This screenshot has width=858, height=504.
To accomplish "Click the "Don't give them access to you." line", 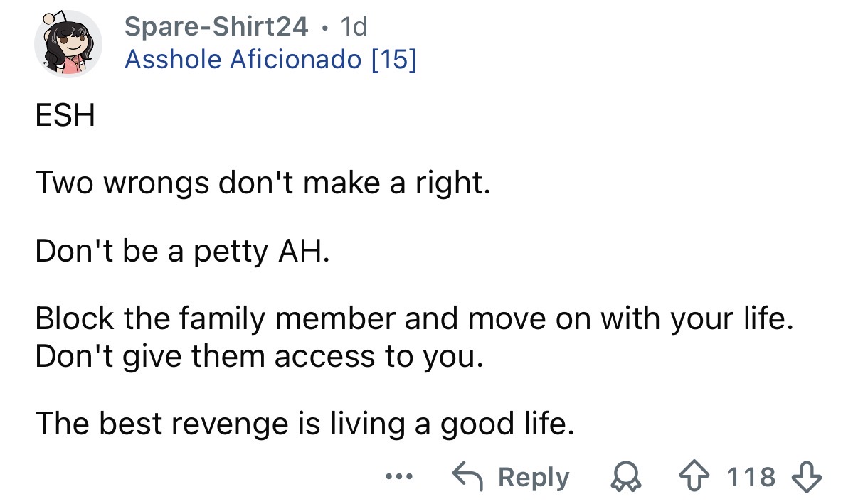I will [x=260, y=357].
